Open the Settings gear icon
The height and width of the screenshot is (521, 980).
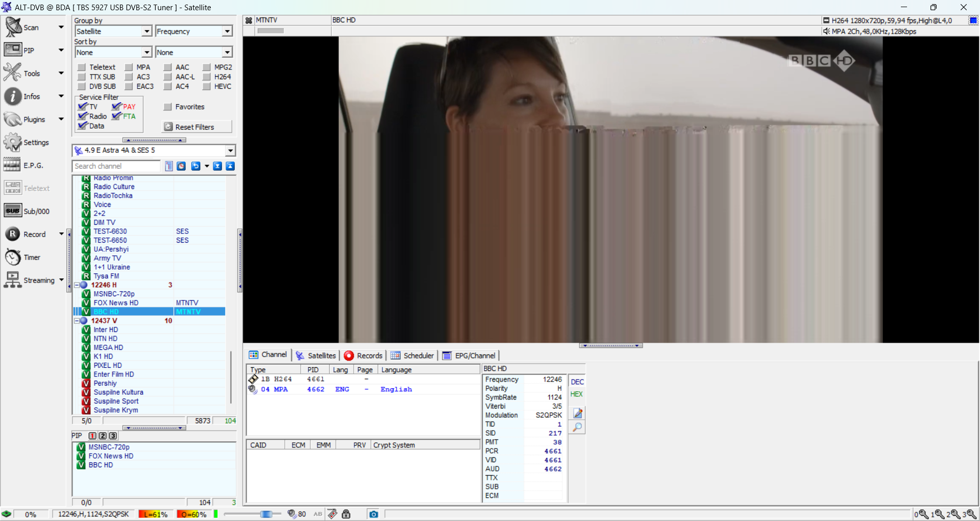coord(13,142)
